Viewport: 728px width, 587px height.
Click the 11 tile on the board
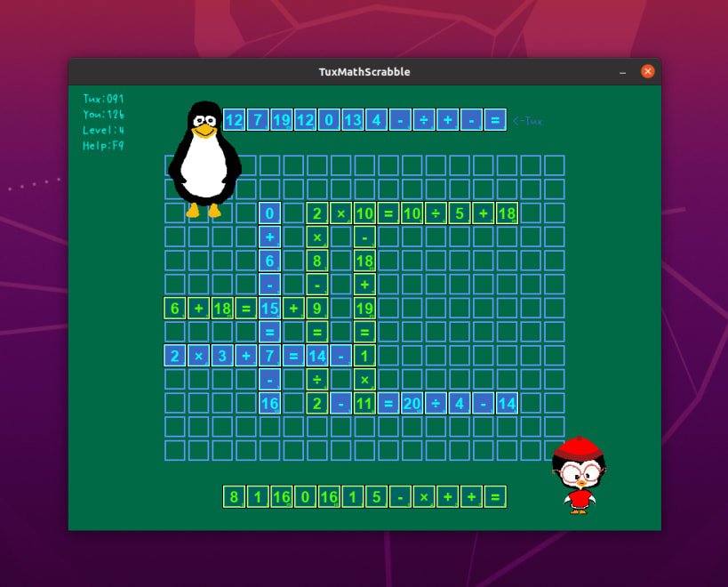click(x=364, y=403)
